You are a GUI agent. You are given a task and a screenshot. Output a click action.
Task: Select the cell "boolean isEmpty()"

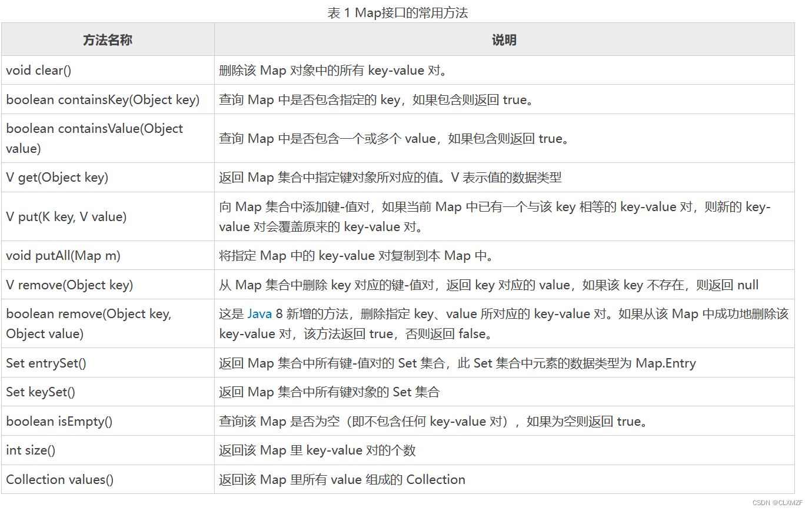[108, 421]
